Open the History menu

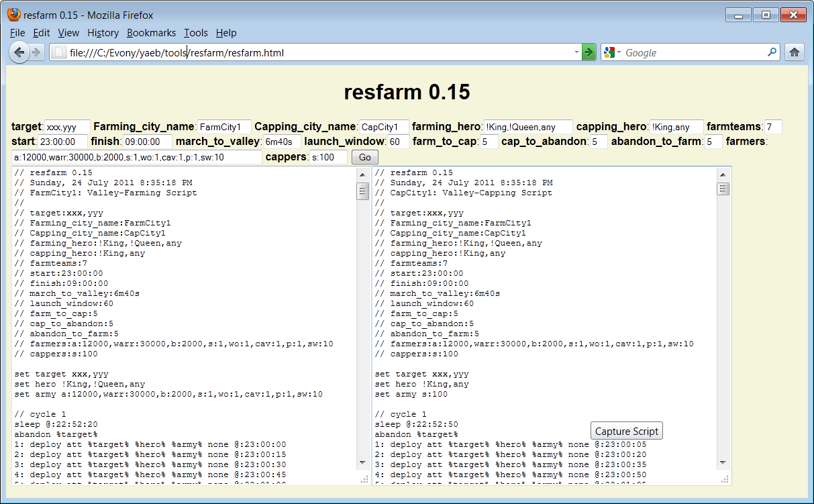[x=103, y=33]
